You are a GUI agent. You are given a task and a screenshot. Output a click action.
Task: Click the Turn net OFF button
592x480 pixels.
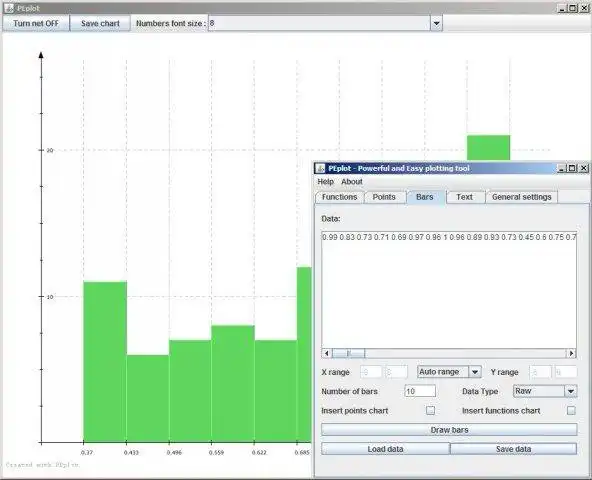coord(36,23)
